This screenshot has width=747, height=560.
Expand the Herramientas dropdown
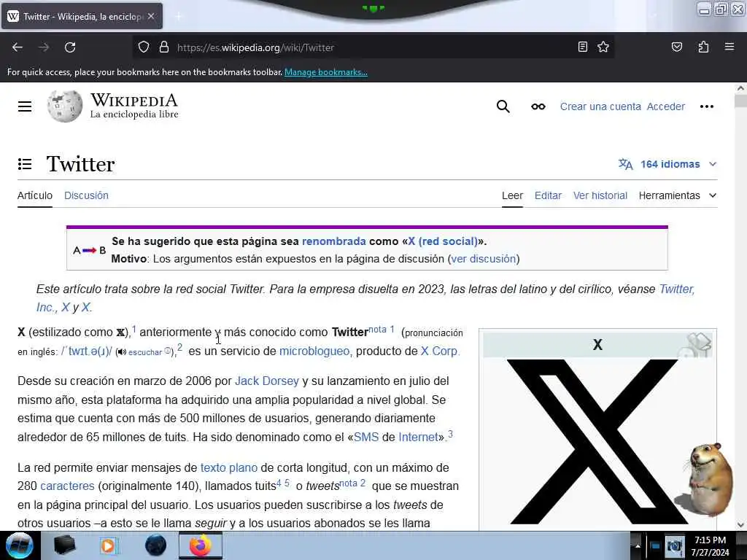pyautogui.click(x=678, y=195)
